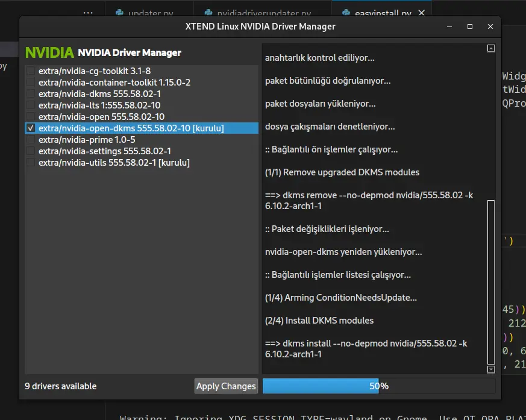Click log line 'dosya çakışmaları denetleniyor...'
The width and height of the screenshot is (526, 420).
coord(330,127)
